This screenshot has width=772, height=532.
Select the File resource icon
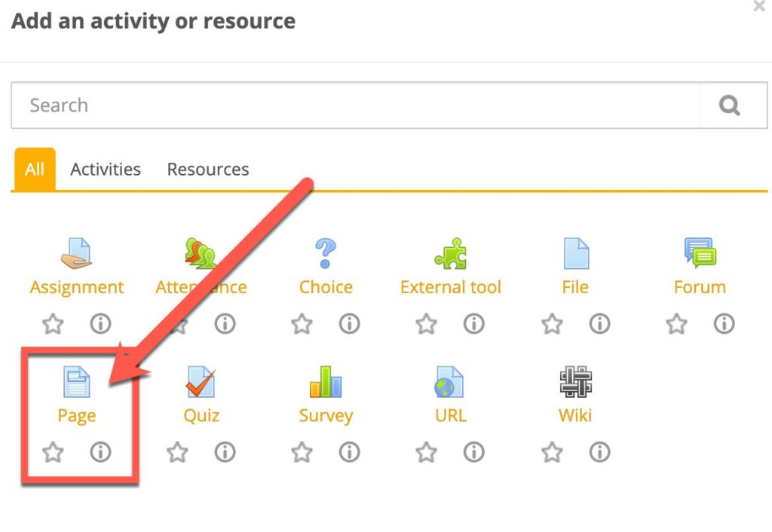575,254
